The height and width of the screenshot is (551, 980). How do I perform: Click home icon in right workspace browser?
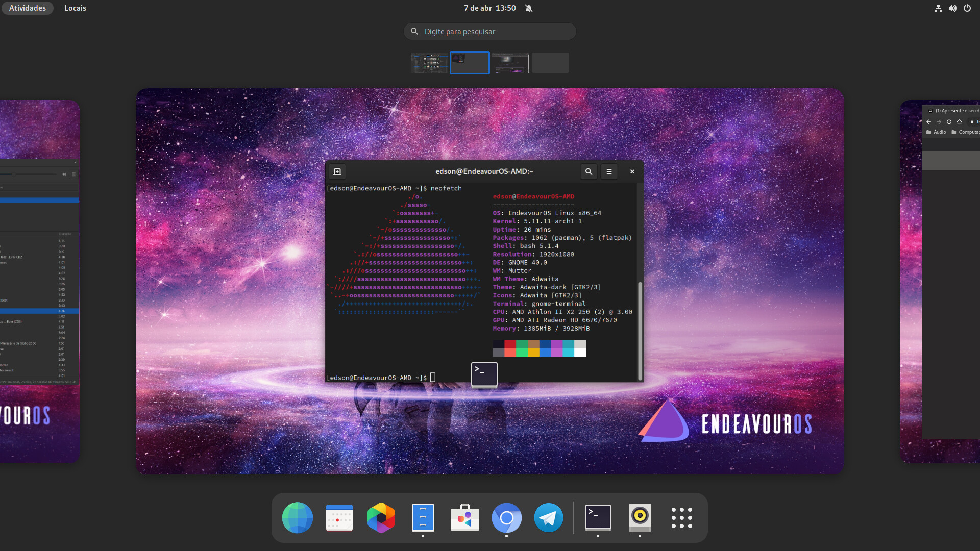tap(959, 122)
